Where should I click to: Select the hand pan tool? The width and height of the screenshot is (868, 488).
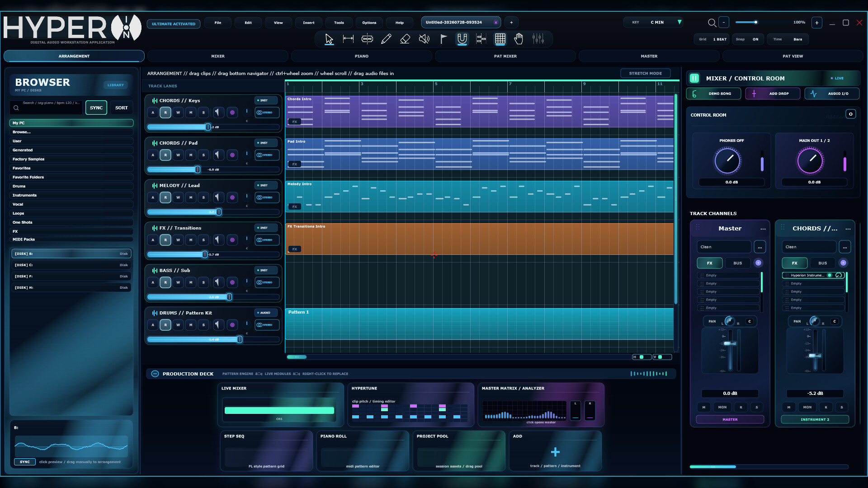(519, 39)
